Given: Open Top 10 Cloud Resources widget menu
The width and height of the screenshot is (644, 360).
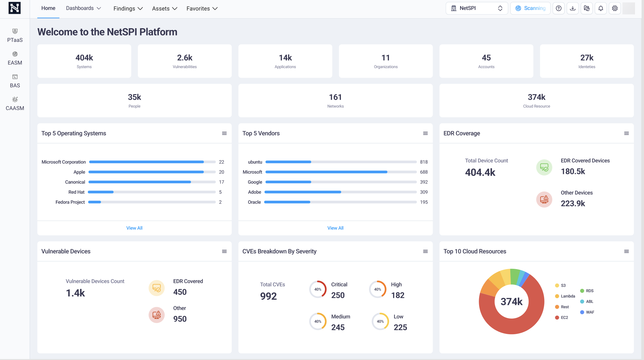Looking at the screenshot, I should (x=627, y=251).
